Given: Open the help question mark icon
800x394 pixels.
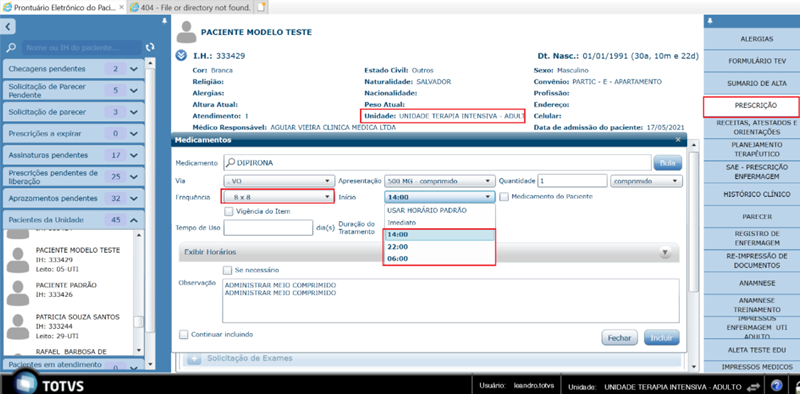Looking at the screenshot, I should [777, 385].
